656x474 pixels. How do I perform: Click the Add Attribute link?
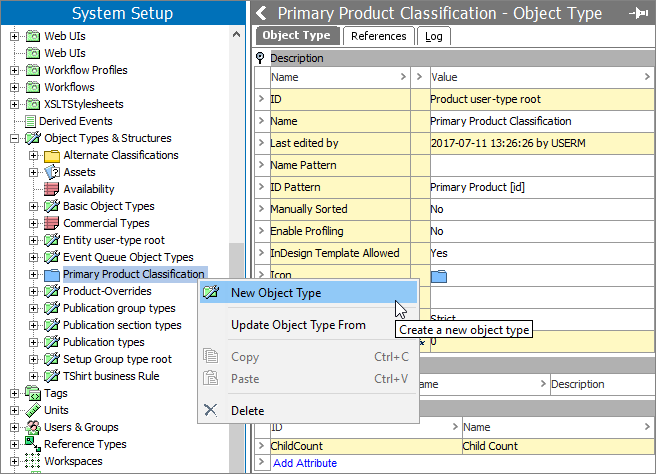coord(304,463)
